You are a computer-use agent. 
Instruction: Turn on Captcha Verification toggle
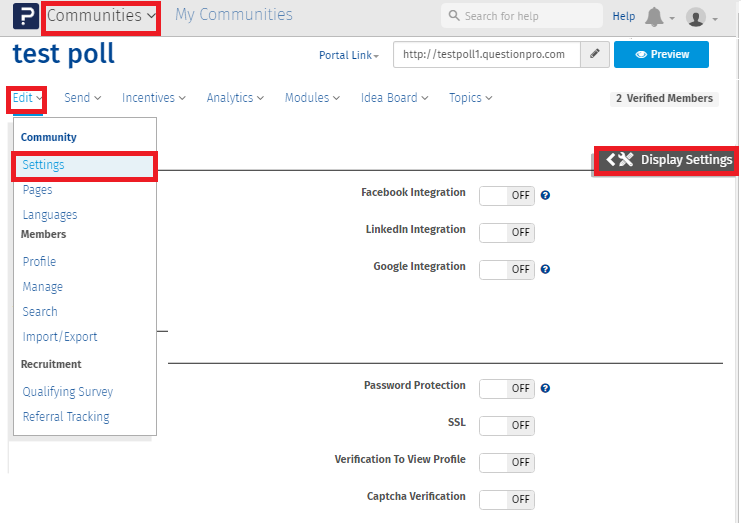tap(507, 499)
